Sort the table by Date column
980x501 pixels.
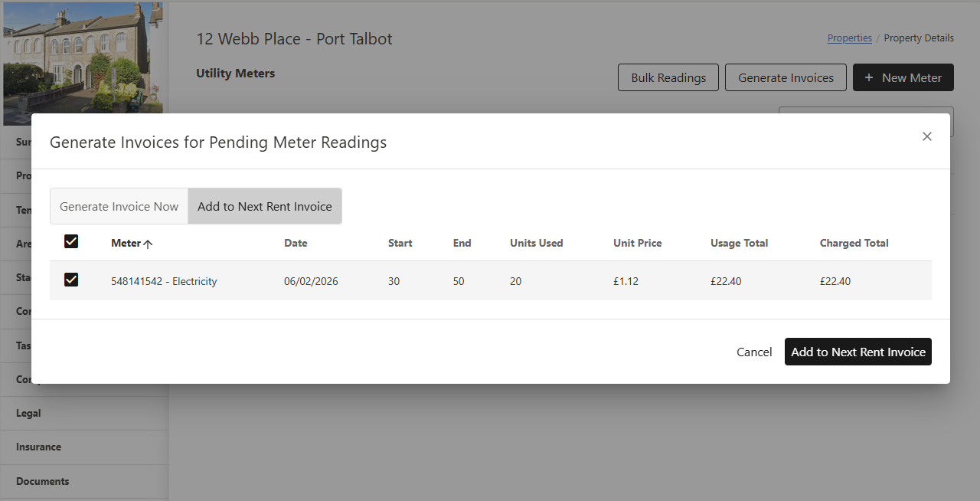click(x=296, y=243)
